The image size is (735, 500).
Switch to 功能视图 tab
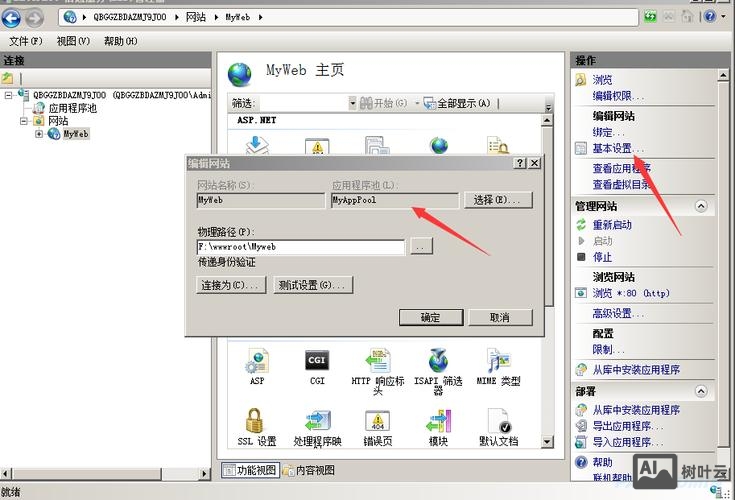click(250, 470)
